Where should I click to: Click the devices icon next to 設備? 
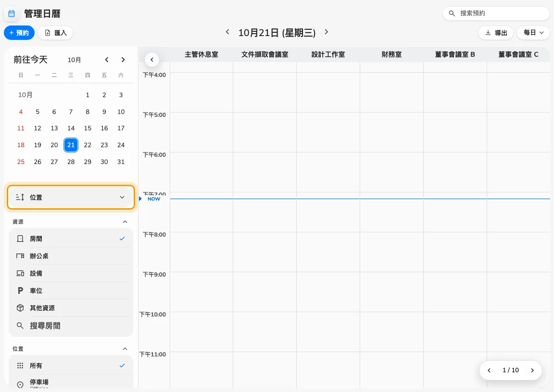[x=20, y=273]
